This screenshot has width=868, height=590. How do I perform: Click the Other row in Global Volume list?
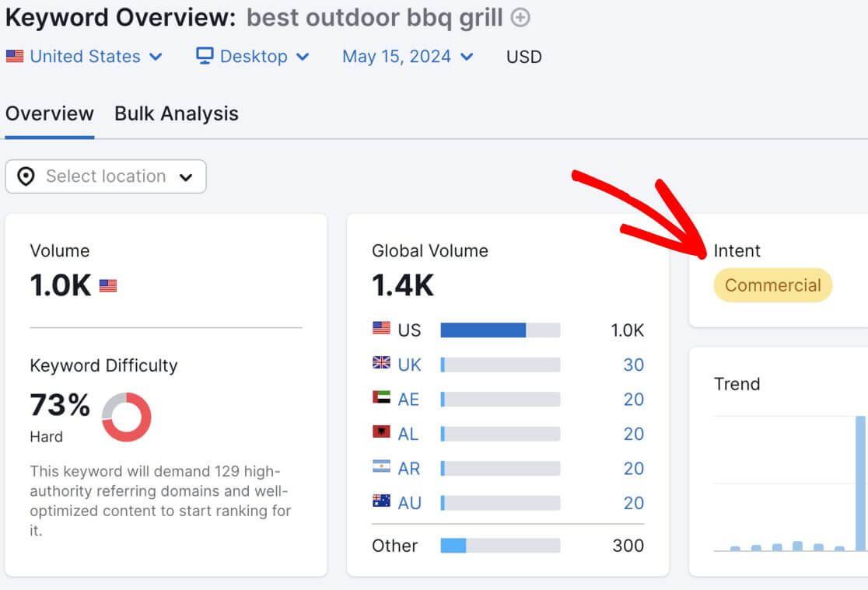pyautogui.click(x=394, y=546)
